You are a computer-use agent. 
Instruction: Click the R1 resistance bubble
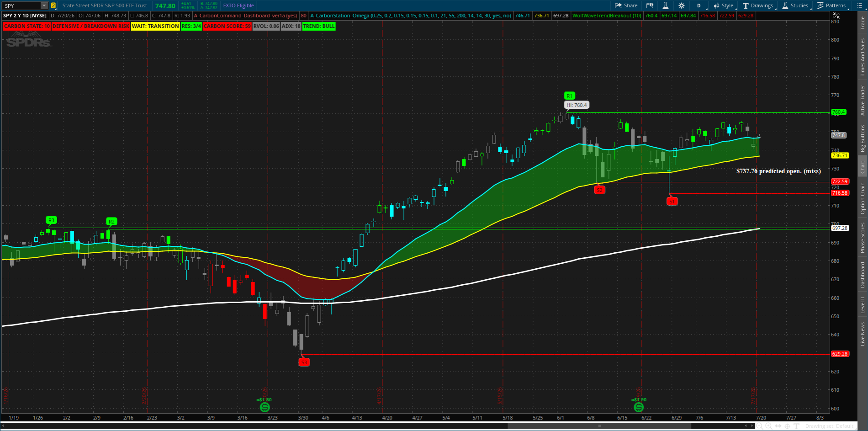point(569,96)
